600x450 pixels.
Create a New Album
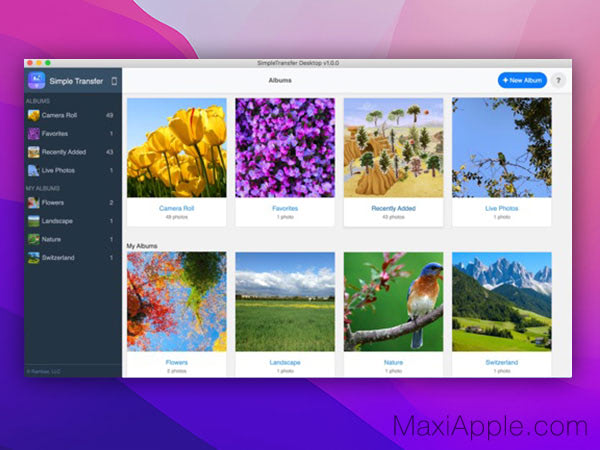(x=522, y=80)
